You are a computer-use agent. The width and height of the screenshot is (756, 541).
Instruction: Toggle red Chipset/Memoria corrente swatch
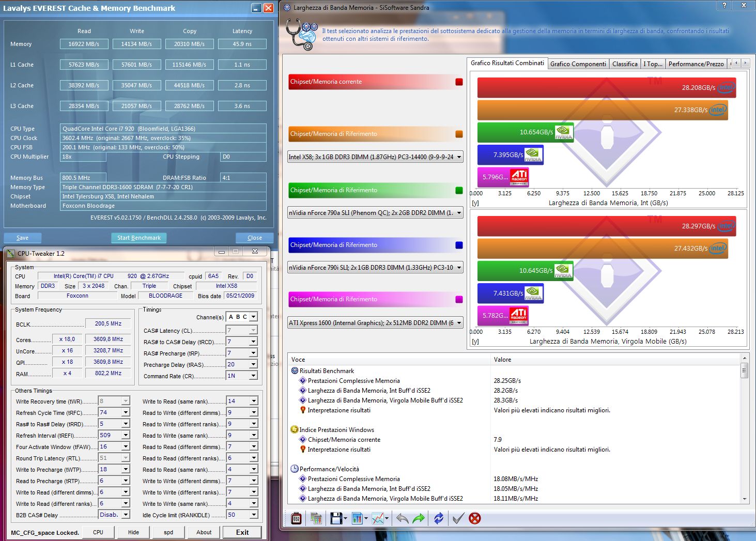(459, 82)
